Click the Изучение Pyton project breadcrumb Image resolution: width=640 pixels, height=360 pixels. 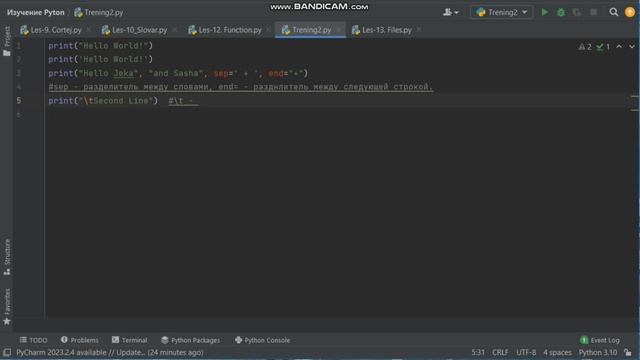36,12
